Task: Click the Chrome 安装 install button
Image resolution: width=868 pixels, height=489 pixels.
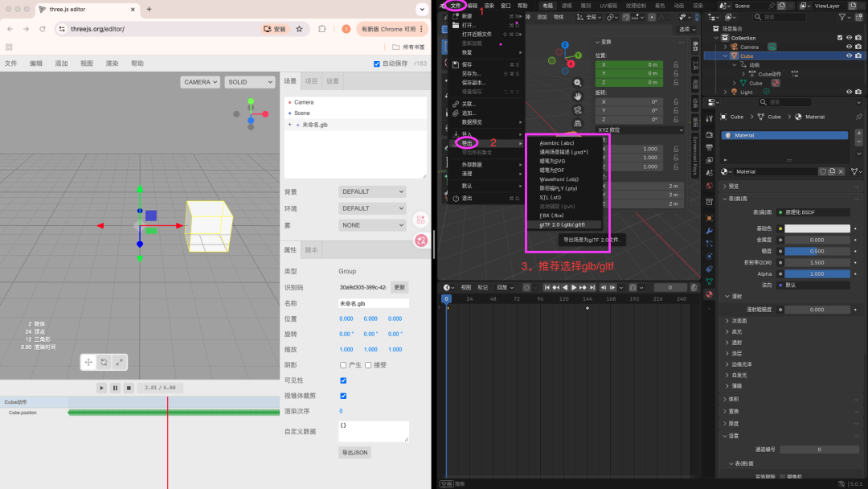Action: click(275, 29)
